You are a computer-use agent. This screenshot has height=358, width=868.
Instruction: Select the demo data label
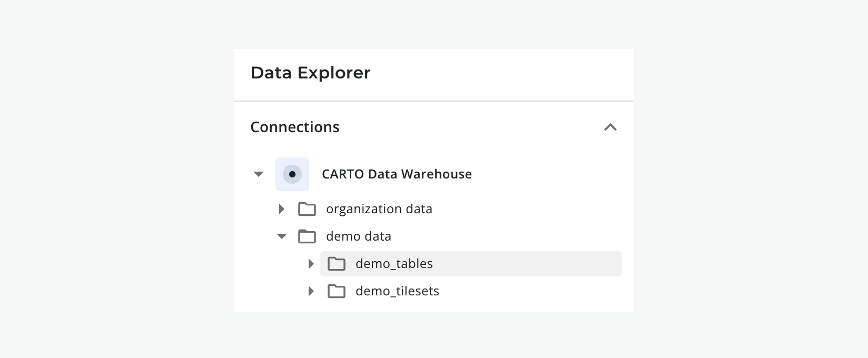click(x=358, y=236)
